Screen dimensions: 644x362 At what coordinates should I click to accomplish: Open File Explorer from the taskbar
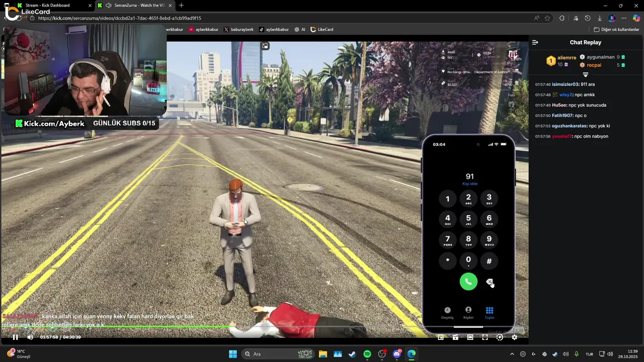(x=323, y=354)
